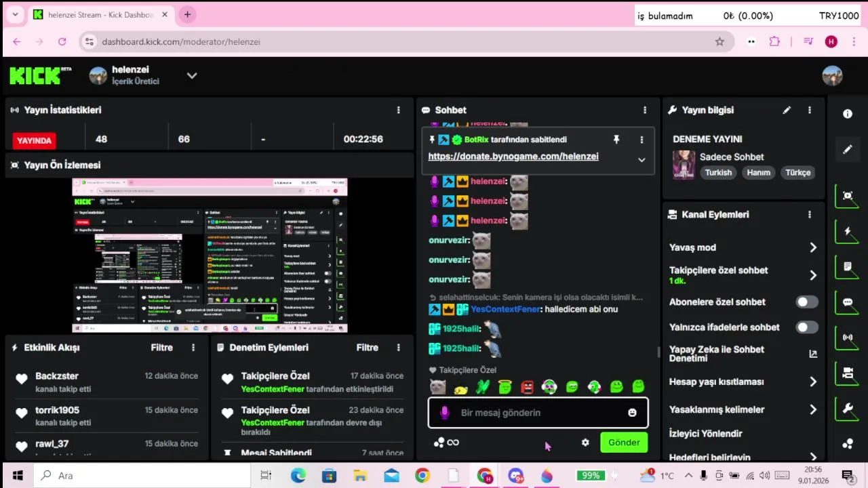Toggle the lightning activity feed sidebar icon
The height and width of the screenshot is (488, 868).
[x=848, y=232]
